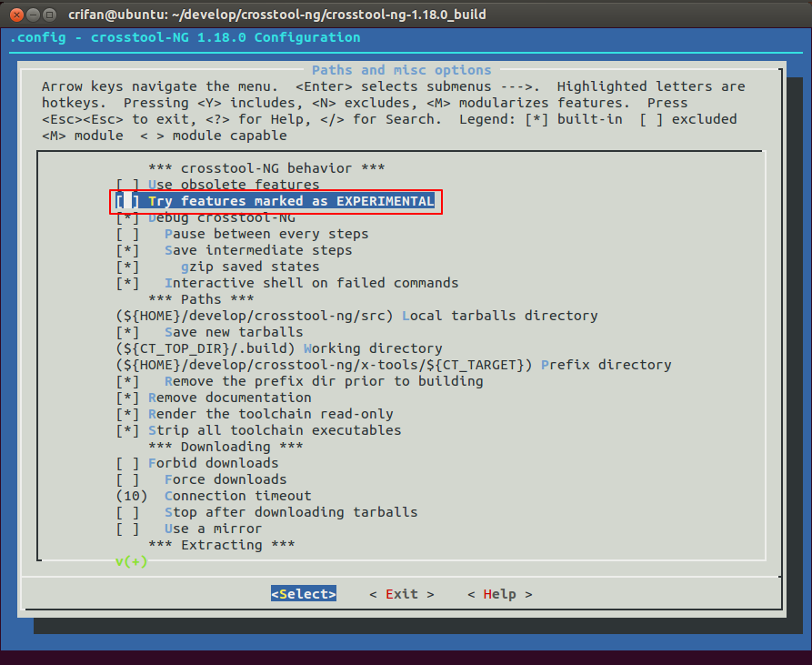Screen dimensions: 812x665
Task: Click the 'Paths and misc options' title
Action: (x=401, y=70)
